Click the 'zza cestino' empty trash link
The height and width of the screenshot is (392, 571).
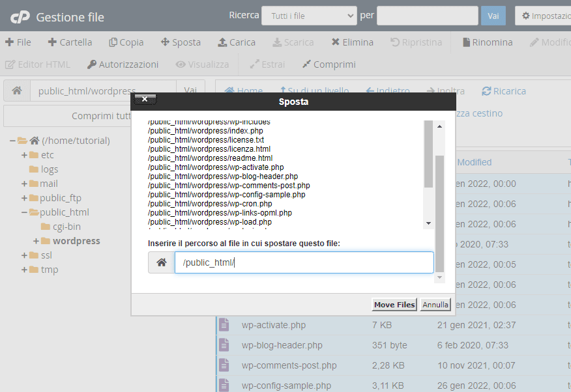(480, 113)
